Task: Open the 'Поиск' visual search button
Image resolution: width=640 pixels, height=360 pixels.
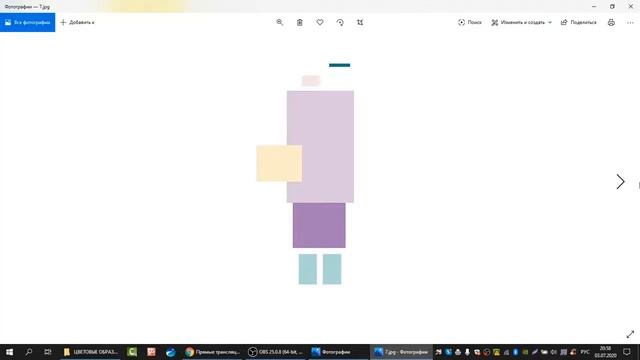Action: pyautogui.click(x=470, y=22)
